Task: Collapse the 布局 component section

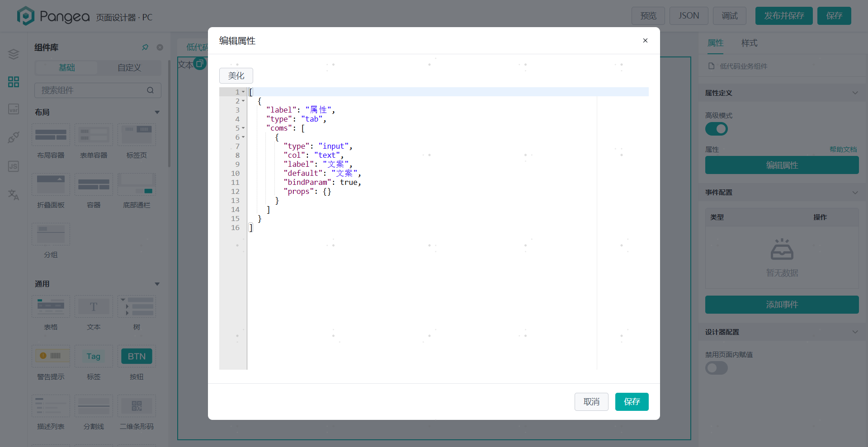Action: click(x=157, y=112)
